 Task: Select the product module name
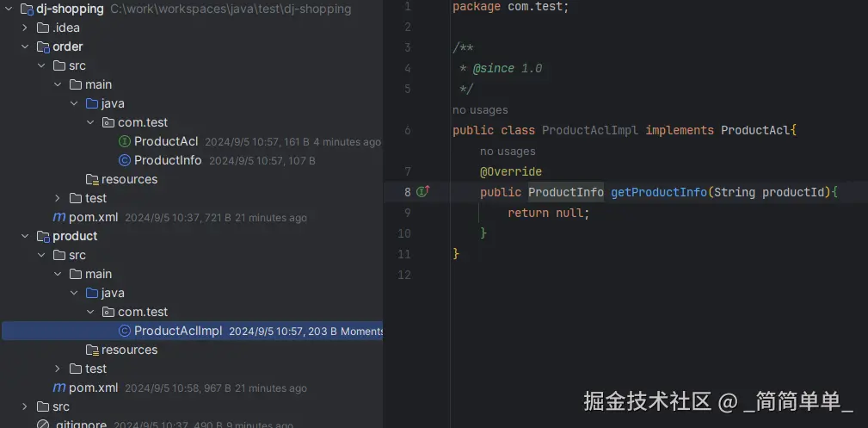pos(75,236)
